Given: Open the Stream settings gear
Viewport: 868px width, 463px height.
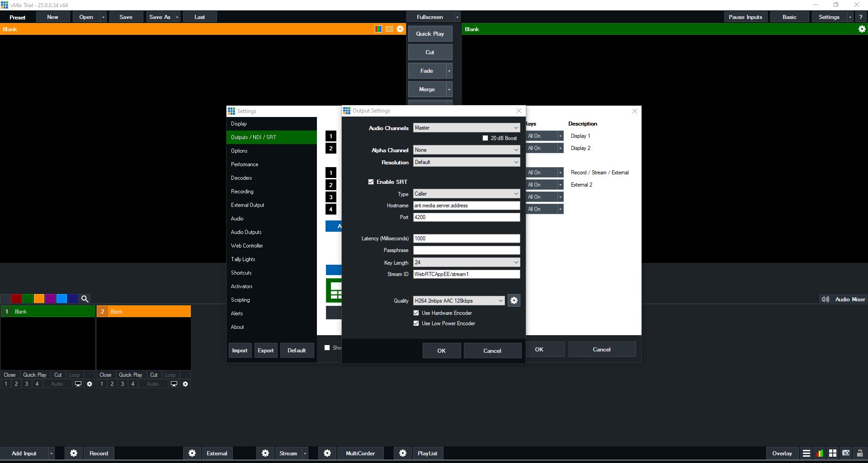Looking at the screenshot, I should coord(265,453).
